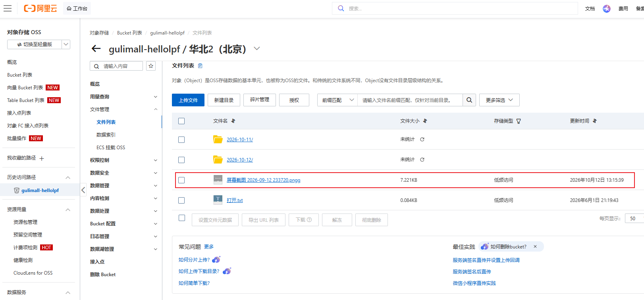Sort files by name

(x=233, y=121)
